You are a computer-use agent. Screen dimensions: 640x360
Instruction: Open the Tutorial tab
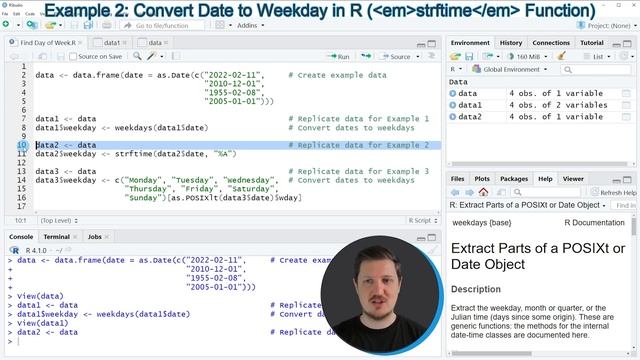pos(592,43)
